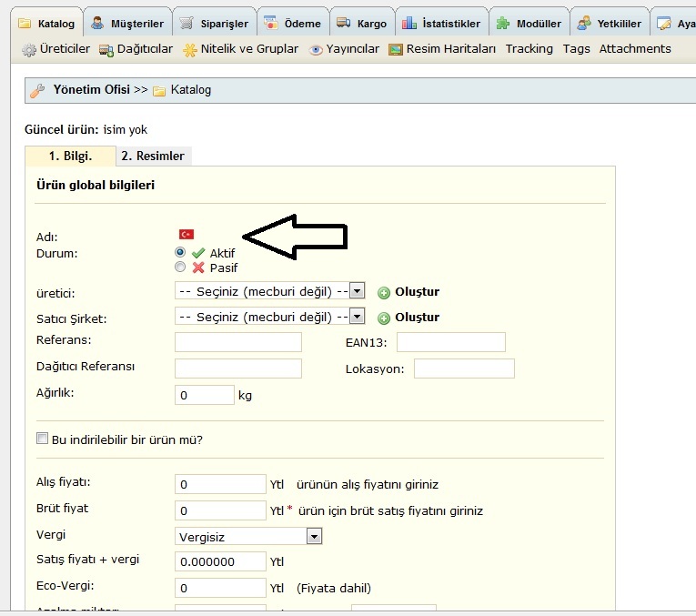Click Oluştur next to üretici
The width and height of the screenshot is (696, 616).
(418, 291)
